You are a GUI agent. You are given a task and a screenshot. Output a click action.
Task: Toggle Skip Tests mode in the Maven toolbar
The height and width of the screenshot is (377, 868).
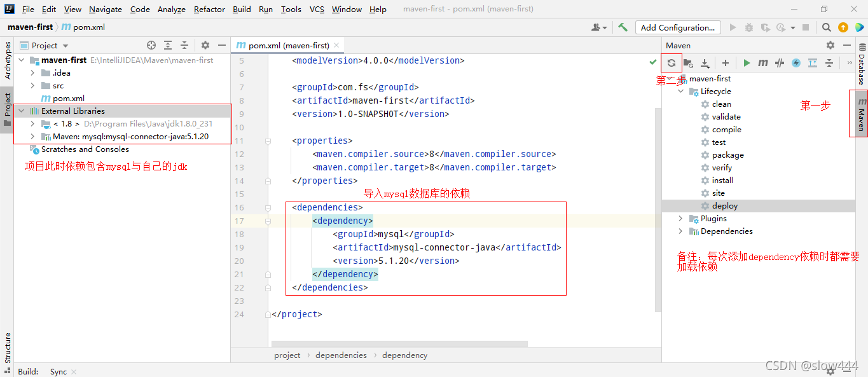pyautogui.click(x=780, y=63)
